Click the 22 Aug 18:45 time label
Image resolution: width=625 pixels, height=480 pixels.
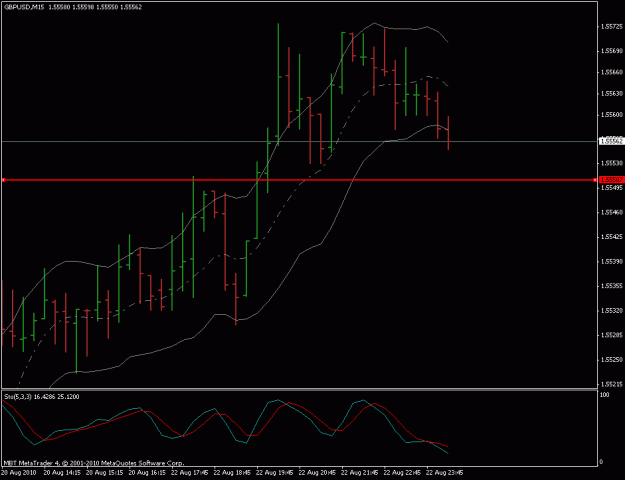tap(232, 473)
